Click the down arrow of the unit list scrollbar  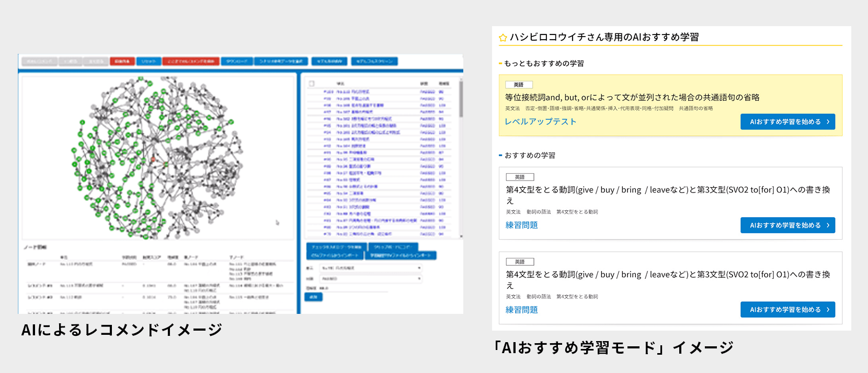point(461,236)
